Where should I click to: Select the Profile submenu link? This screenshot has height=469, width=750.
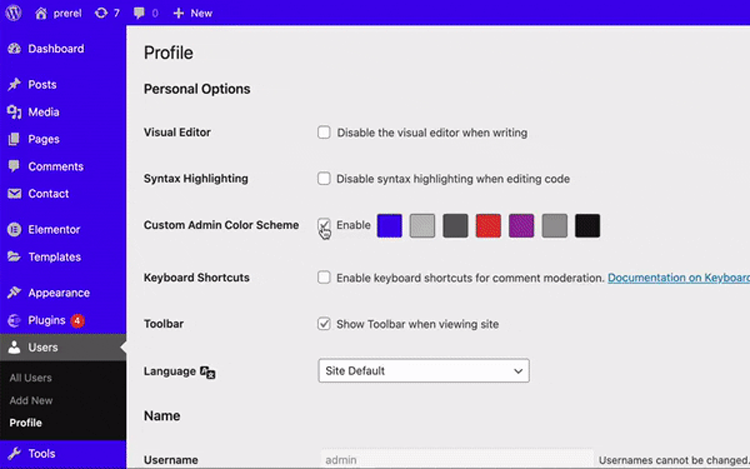[x=26, y=423]
